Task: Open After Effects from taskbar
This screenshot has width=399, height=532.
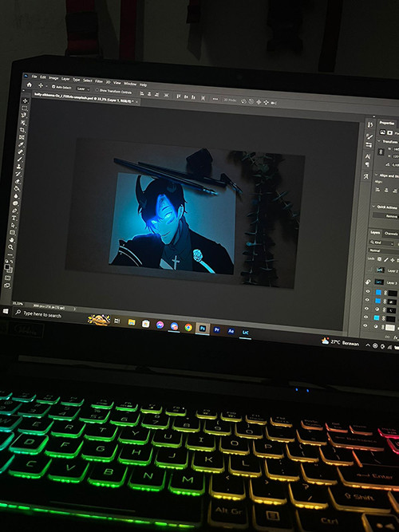Action: pyautogui.click(x=231, y=331)
